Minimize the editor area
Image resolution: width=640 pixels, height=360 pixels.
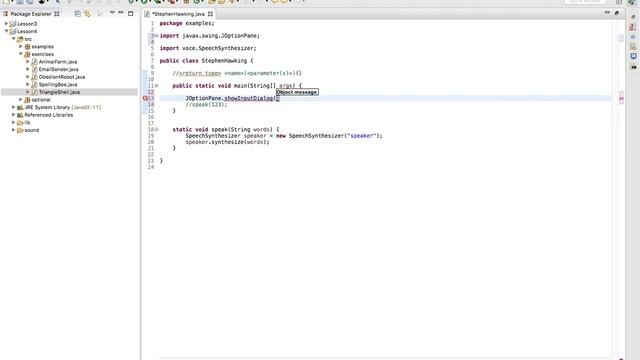tap(607, 13)
